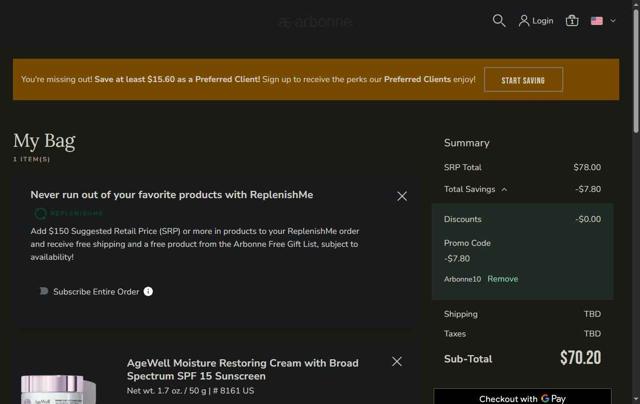
Task: Go to Arbonne logo homepage
Action: [x=315, y=21]
